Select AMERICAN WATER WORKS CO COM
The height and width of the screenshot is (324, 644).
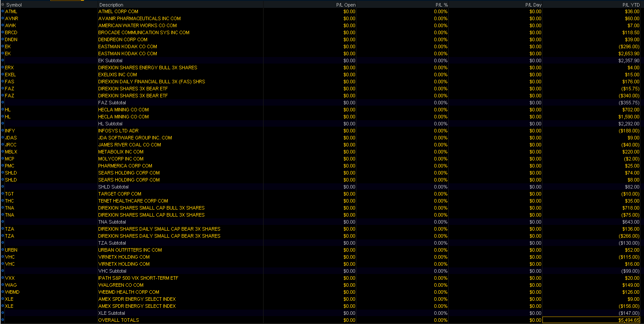[x=137, y=25]
